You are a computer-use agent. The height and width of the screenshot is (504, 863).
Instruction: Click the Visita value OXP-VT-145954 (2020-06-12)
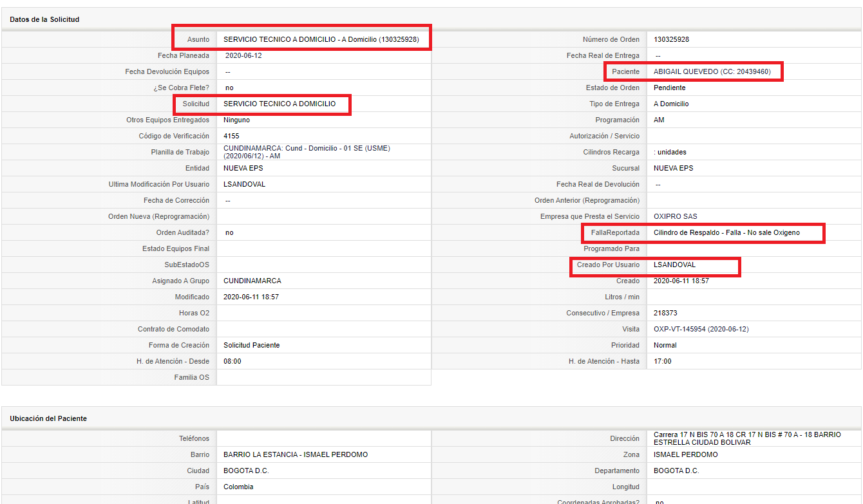tap(701, 329)
